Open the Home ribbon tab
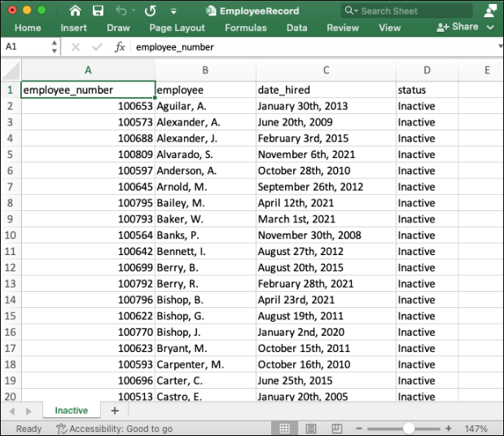This screenshot has width=504, height=436. [x=28, y=28]
